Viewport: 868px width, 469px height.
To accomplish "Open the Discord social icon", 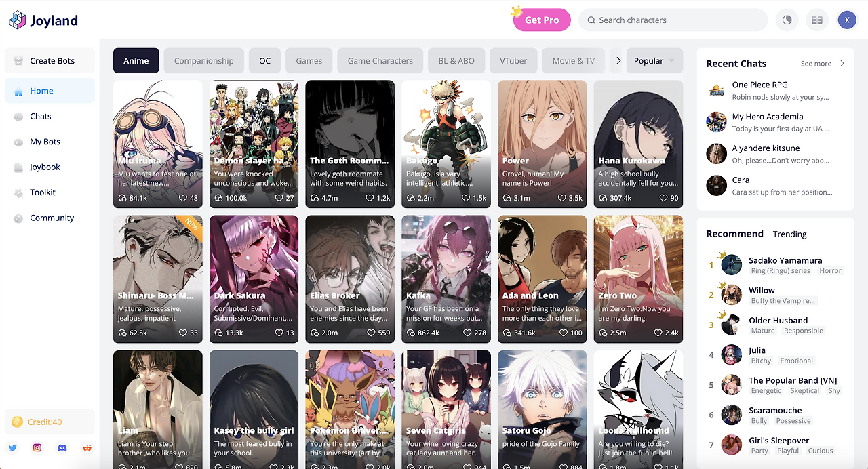I will [62, 448].
